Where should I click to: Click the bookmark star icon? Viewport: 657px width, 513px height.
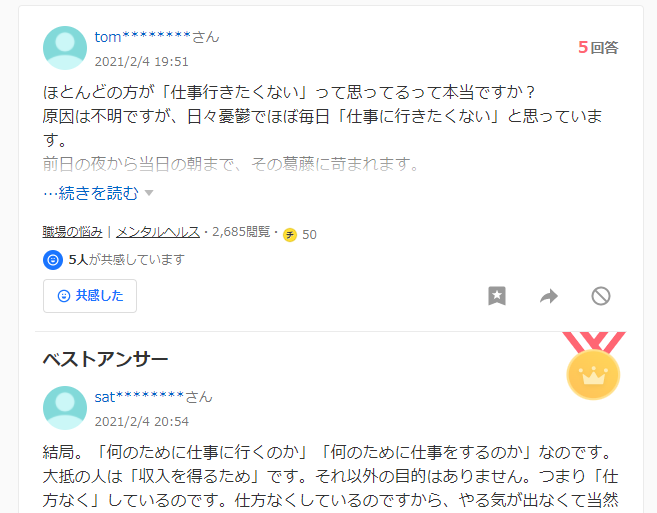pos(497,296)
